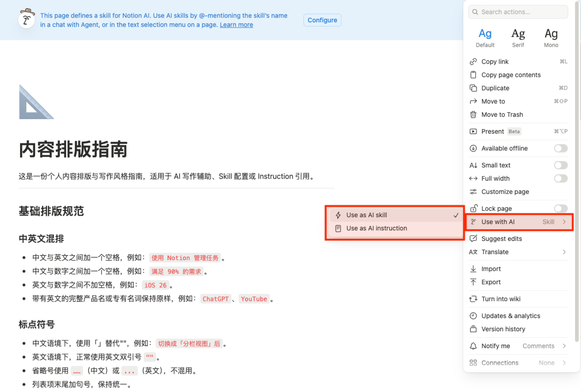This screenshot has height=392, width=581.
Task: Click the Present play icon
Action: tap(473, 131)
